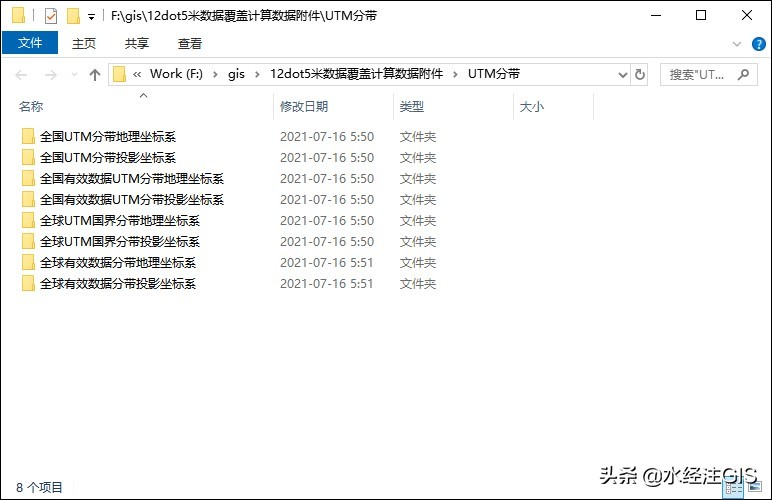The width and height of the screenshot is (772, 500).
Task: Sort by the 类型 column header
Action: point(412,106)
